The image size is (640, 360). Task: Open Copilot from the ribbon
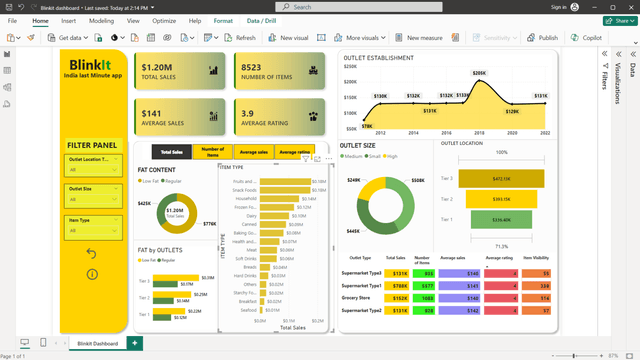[586, 38]
